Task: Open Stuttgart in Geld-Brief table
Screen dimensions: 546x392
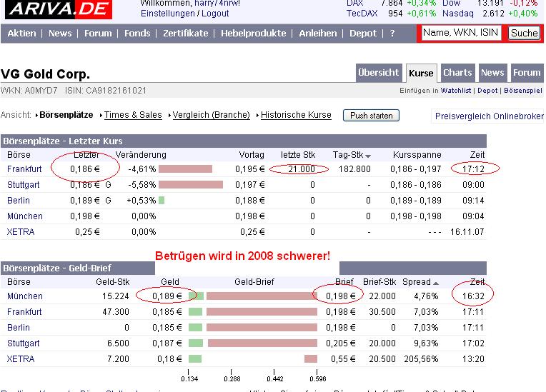Action: pos(24,343)
